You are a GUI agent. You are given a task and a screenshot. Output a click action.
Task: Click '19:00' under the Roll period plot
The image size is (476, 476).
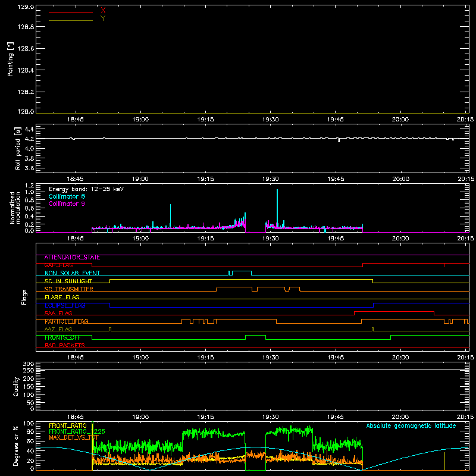(x=140, y=179)
